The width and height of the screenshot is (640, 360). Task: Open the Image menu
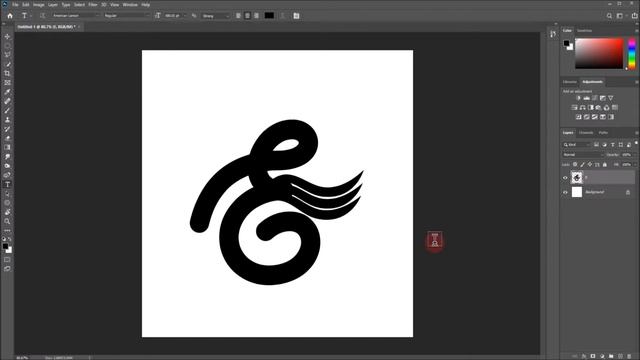coord(38,5)
